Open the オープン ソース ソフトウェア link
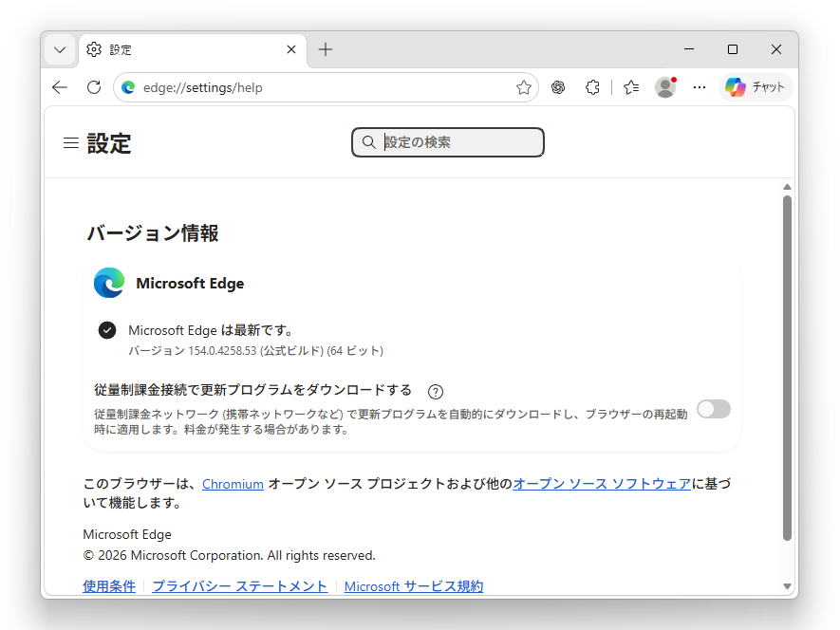The image size is (840, 630). pyautogui.click(x=602, y=484)
